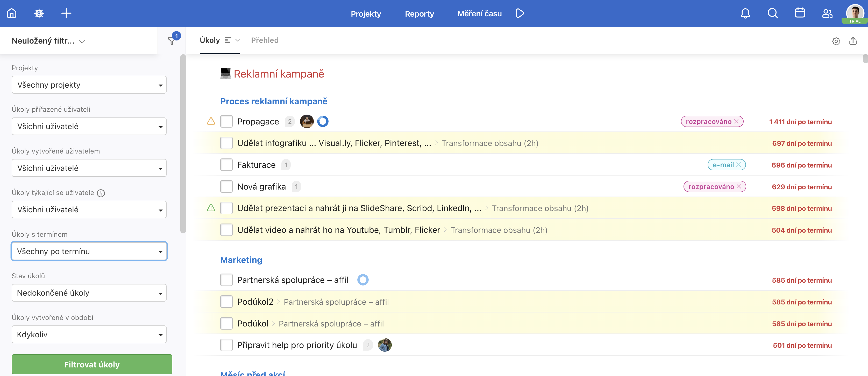The width and height of the screenshot is (868, 376).
Task: Switch to the Úkoly tab
Action: coord(210,40)
